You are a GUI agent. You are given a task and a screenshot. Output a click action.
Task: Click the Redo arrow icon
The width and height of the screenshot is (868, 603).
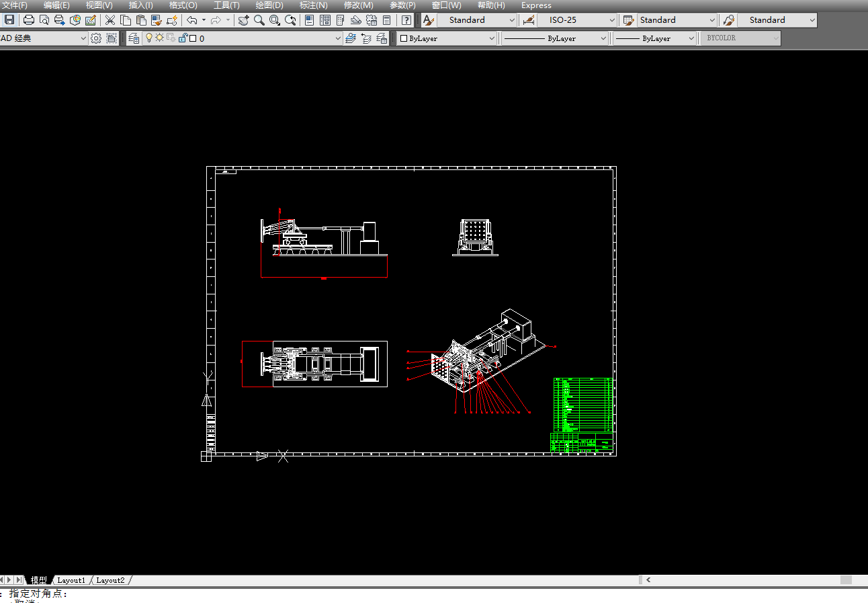(x=216, y=20)
